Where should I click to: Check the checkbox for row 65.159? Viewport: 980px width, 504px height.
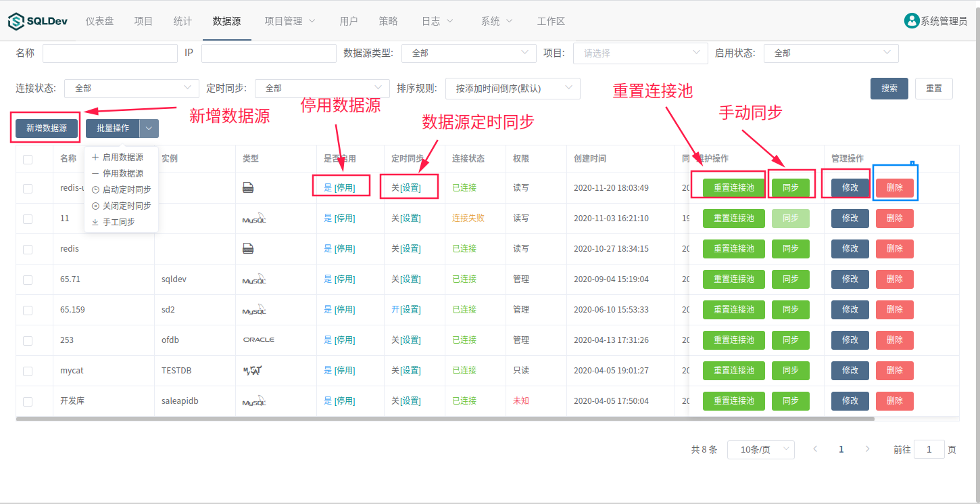[28, 310]
